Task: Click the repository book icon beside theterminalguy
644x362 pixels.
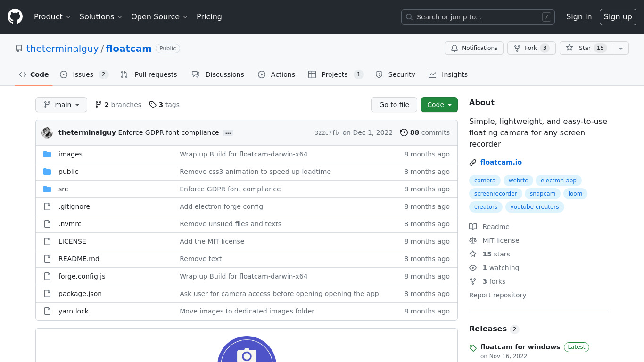Action: click(x=19, y=49)
